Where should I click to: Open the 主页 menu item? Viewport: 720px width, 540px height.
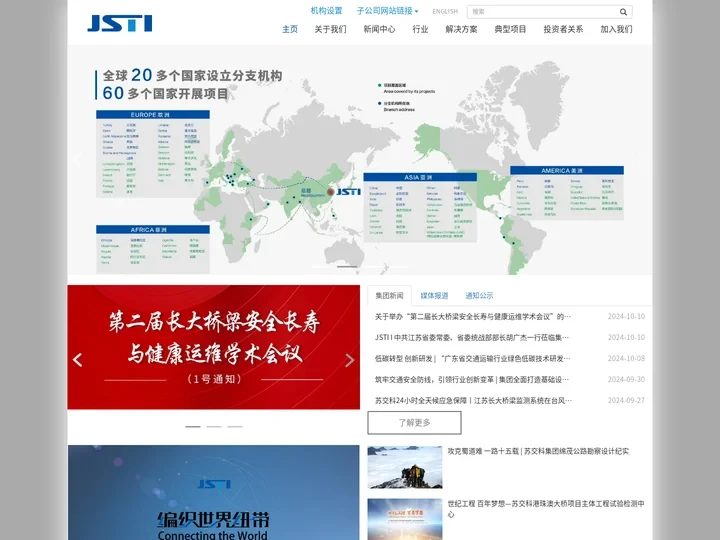(290, 29)
